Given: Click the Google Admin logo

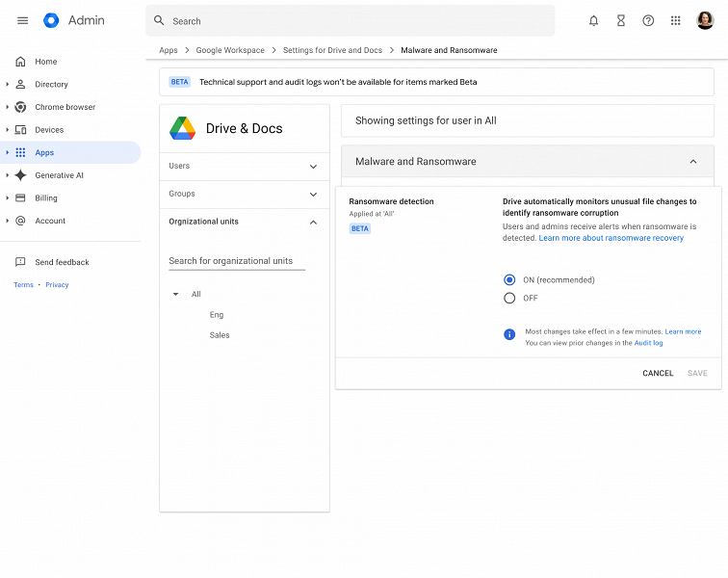Looking at the screenshot, I should [x=51, y=20].
